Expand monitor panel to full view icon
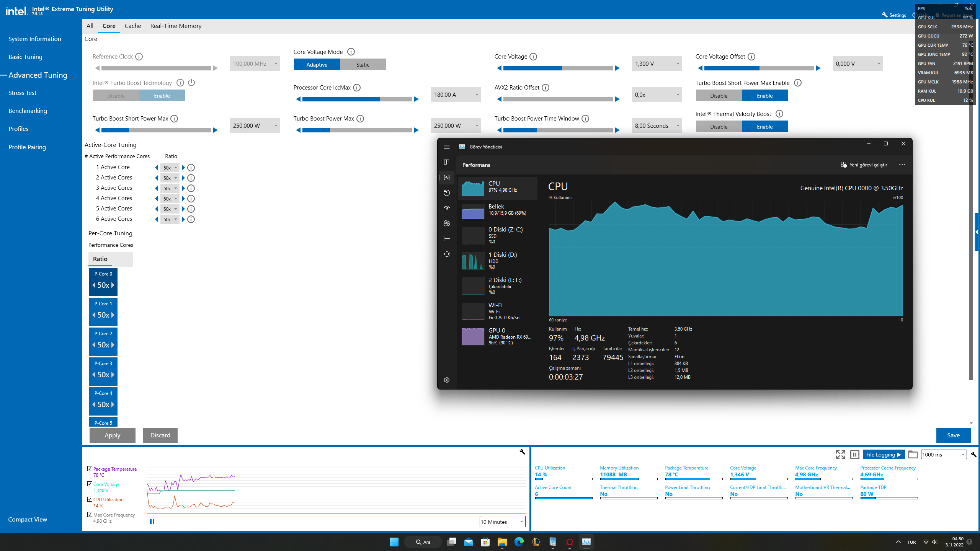980x551 pixels. point(840,455)
